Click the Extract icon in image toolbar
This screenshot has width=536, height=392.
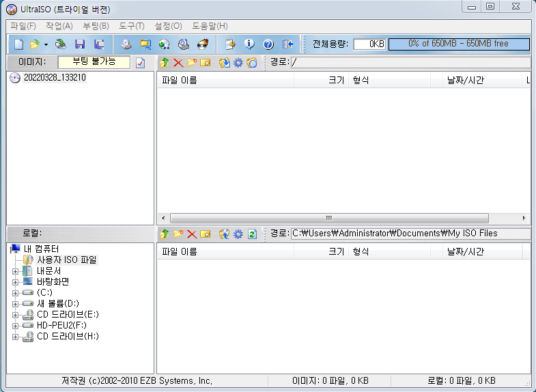tap(224, 63)
